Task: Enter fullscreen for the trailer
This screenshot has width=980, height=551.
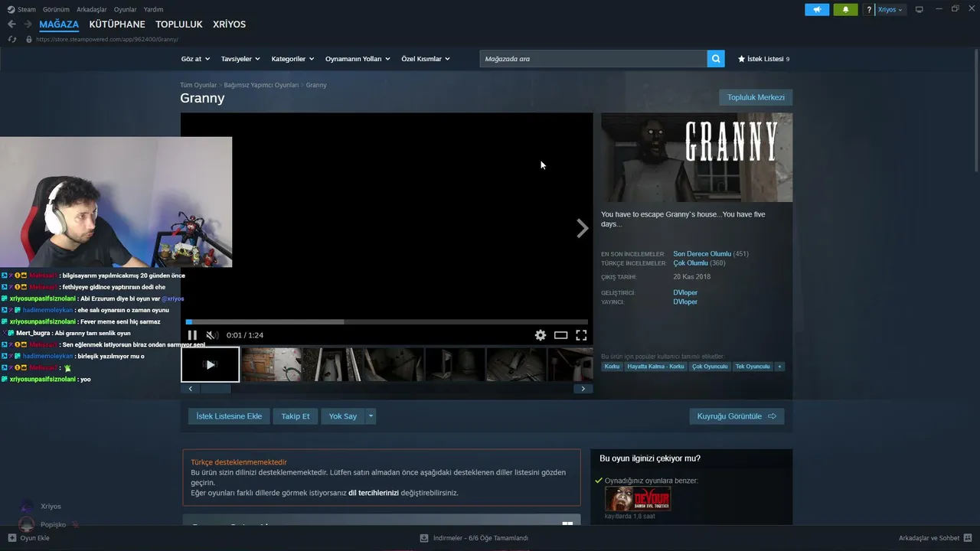Action: (x=581, y=335)
